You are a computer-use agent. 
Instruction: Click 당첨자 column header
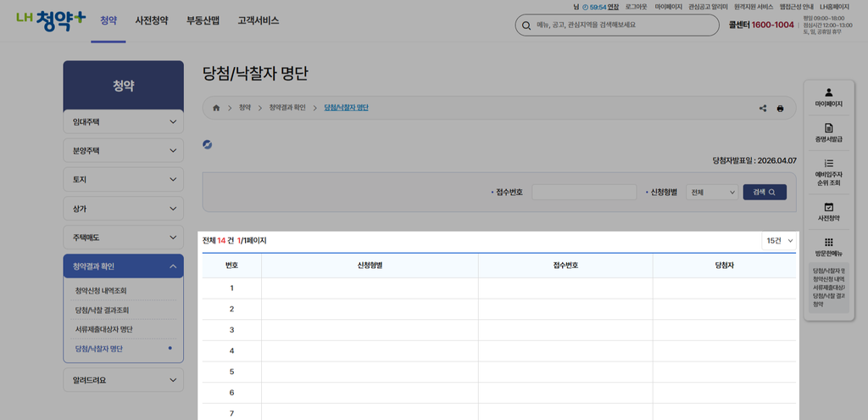pyautogui.click(x=725, y=266)
